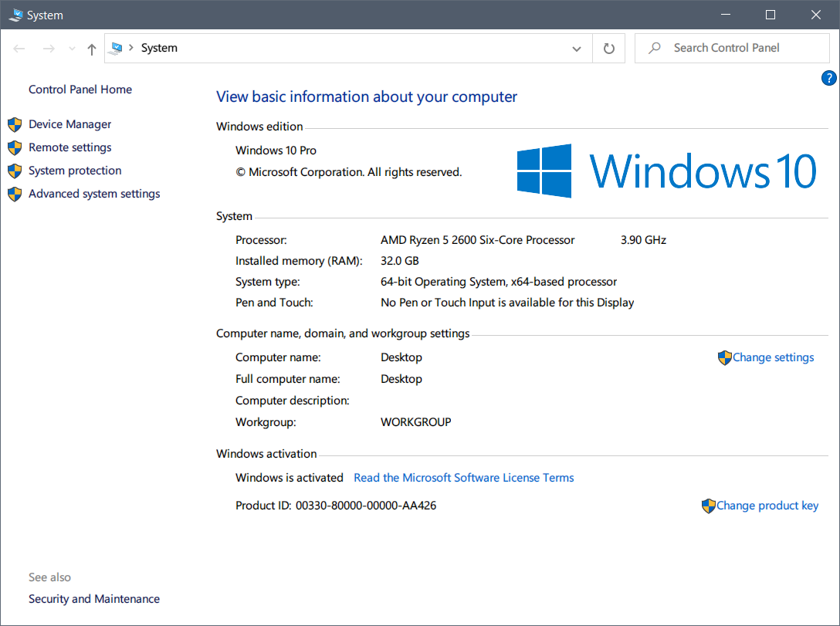Select the System breadcrumb in address bar
Image resolution: width=840 pixels, height=626 pixels.
(x=159, y=48)
